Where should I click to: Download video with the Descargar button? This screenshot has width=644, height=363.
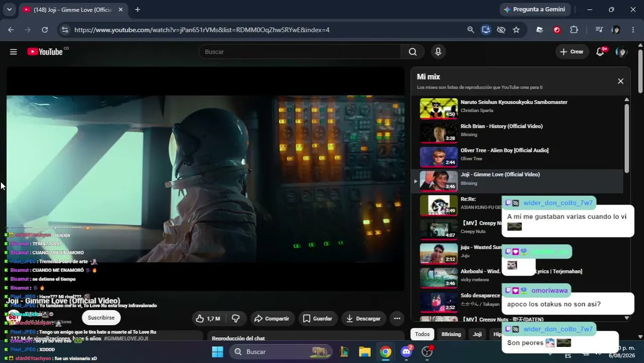tap(363, 319)
